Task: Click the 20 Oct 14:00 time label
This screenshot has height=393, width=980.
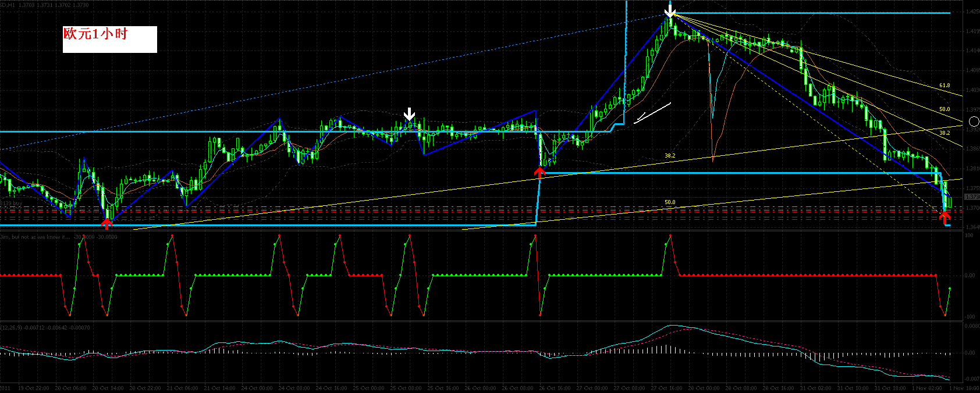Action: 108,388
